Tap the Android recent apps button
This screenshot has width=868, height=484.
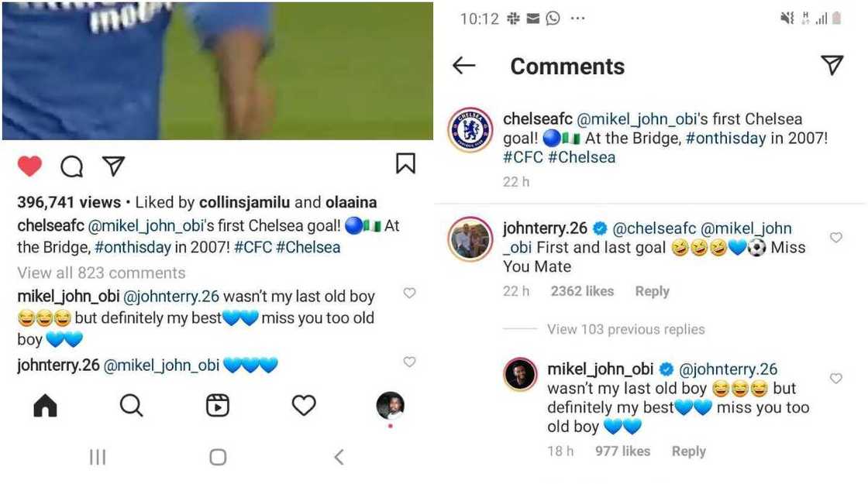(98, 457)
